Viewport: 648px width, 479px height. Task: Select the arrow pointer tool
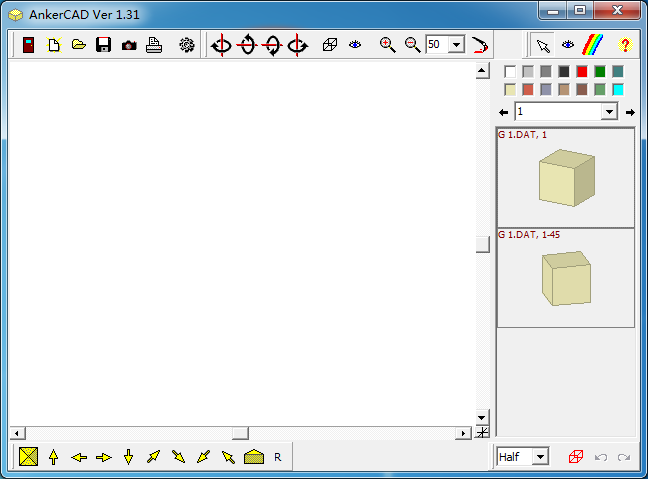[x=543, y=45]
